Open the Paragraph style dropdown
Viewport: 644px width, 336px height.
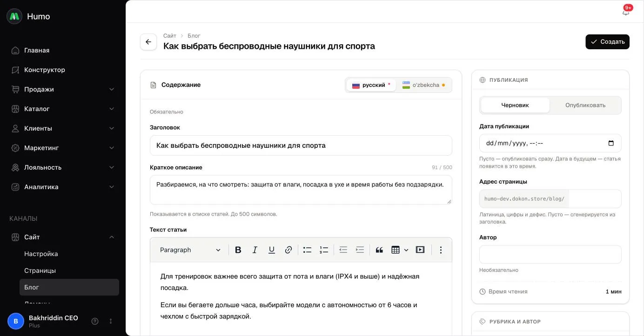pos(190,250)
